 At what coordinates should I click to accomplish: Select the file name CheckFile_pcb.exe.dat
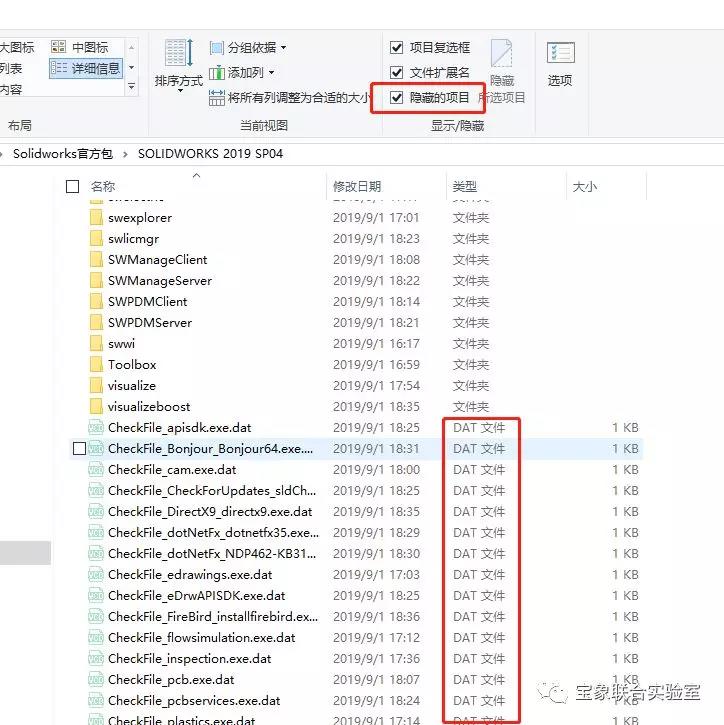[171, 680]
